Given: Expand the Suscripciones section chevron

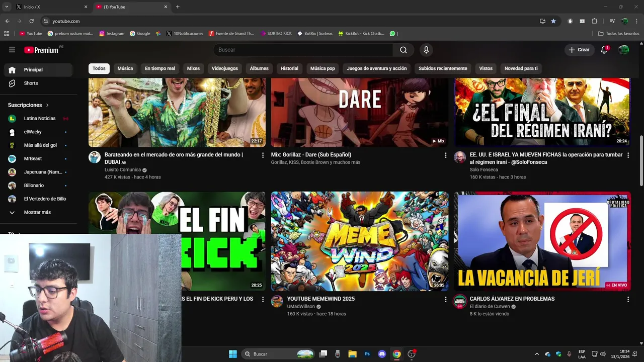Looking at the screenshot, I should coord(47,106).
